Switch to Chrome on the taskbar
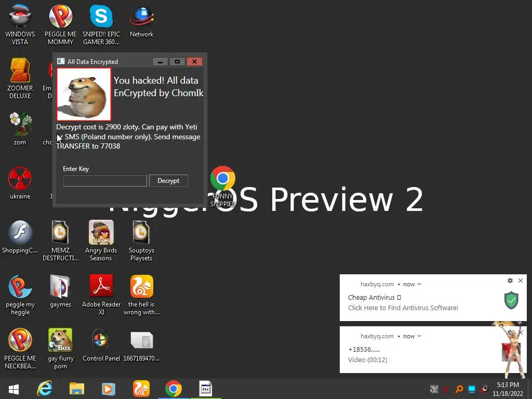532x399 pixels. pos(174,389)
